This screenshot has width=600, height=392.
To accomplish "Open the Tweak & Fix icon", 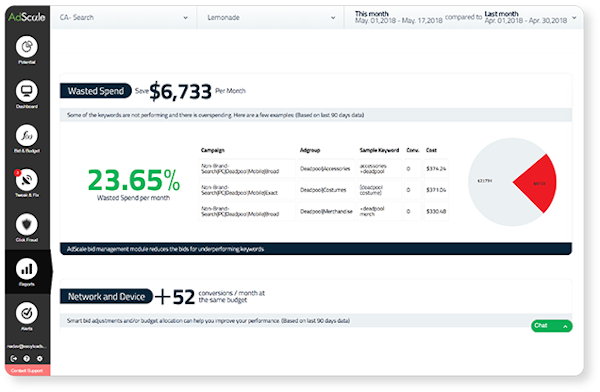I will (27, 180).
